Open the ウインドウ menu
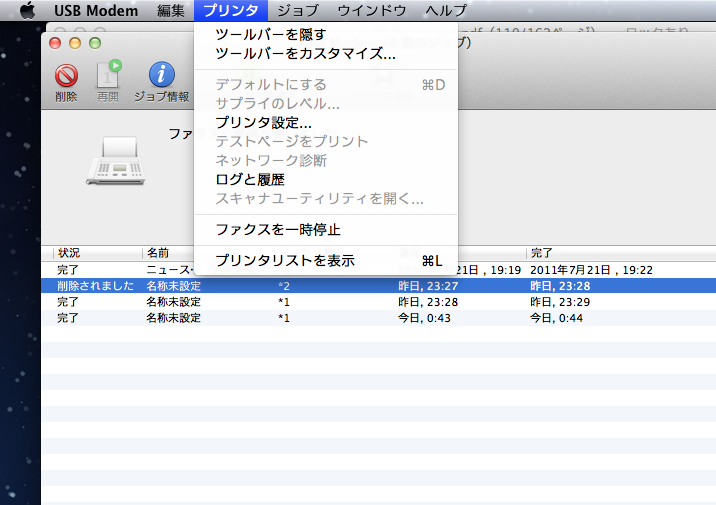This screenshot has height=505, width=716. click(371, 10)
